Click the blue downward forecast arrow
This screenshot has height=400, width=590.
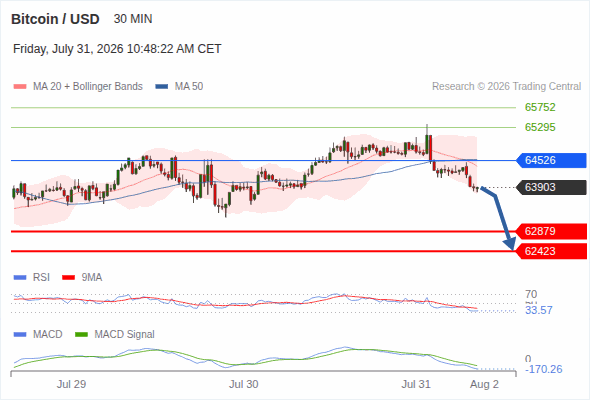(x=499, y=217)
